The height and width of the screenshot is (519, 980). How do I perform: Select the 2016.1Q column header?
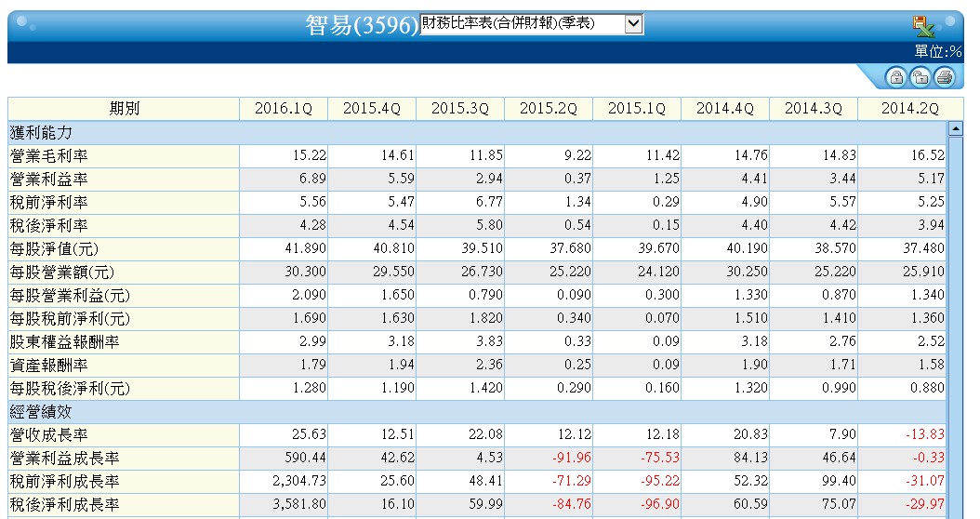tap(284, 109)
